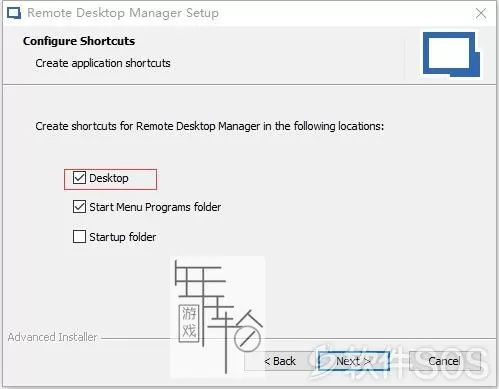Click the setup window title bar icon
The height and width of the screenshot is (389, 499).
[x=14, y=13]
